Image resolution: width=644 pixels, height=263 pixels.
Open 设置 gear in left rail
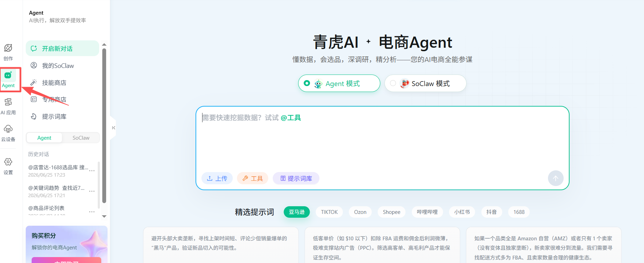click(8, 166)
